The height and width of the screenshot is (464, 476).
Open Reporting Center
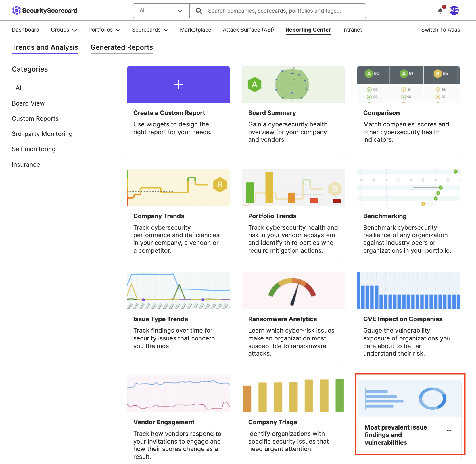[x=308, y=30]
